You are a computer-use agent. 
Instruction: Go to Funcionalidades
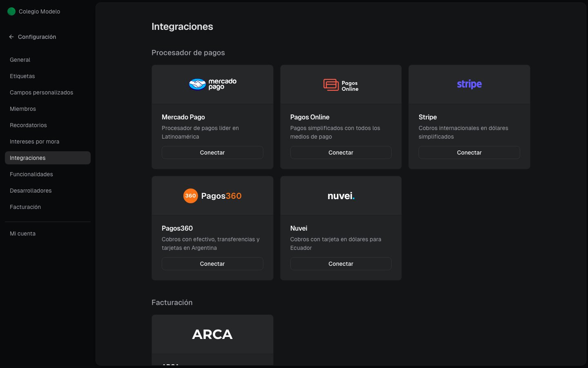[x=48, y=174]
